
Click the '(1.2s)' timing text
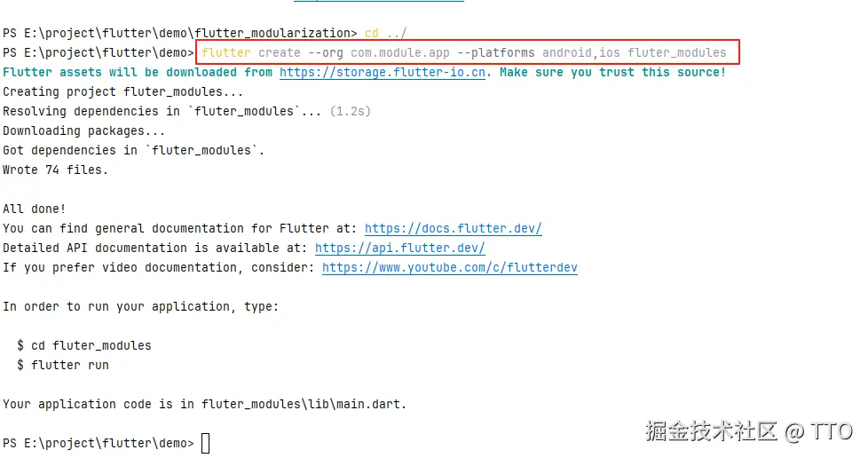pos(351,111)
